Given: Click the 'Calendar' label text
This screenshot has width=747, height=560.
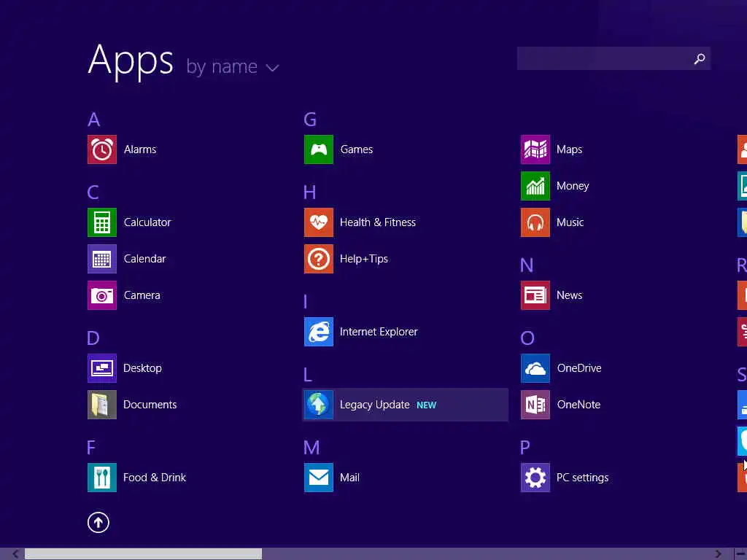Looking at the screenshot, I should [x=145, y=259].
